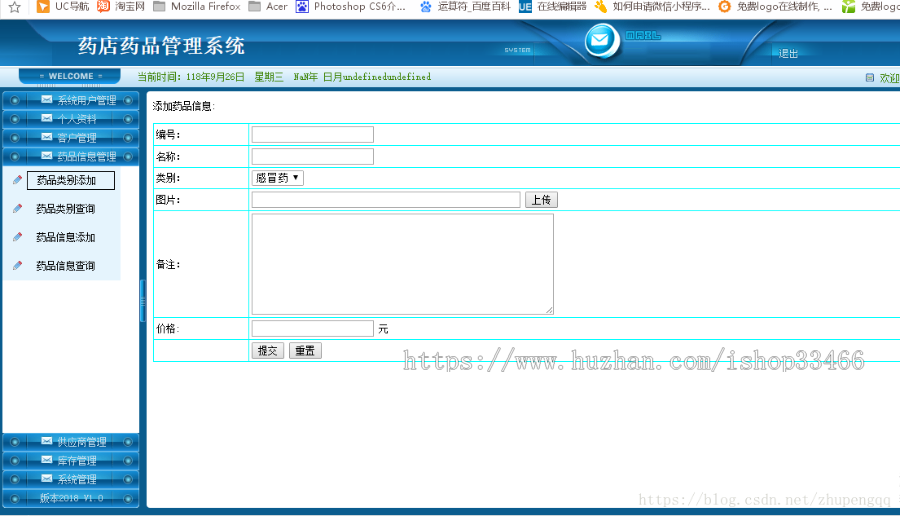Click envelope icon on 系统管理
The width and height of the screenshot is (900, 516).
point(46,478)
